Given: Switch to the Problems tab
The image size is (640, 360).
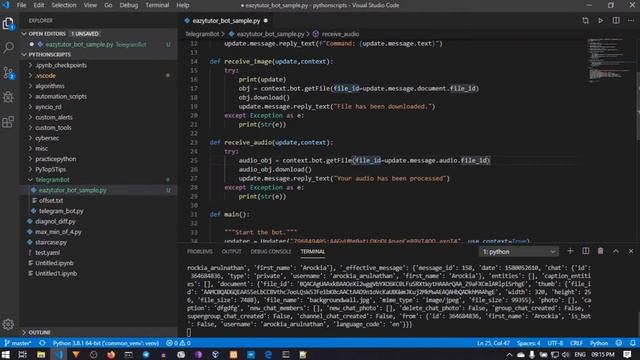Looking at the screenshot, I should point(200,251).
